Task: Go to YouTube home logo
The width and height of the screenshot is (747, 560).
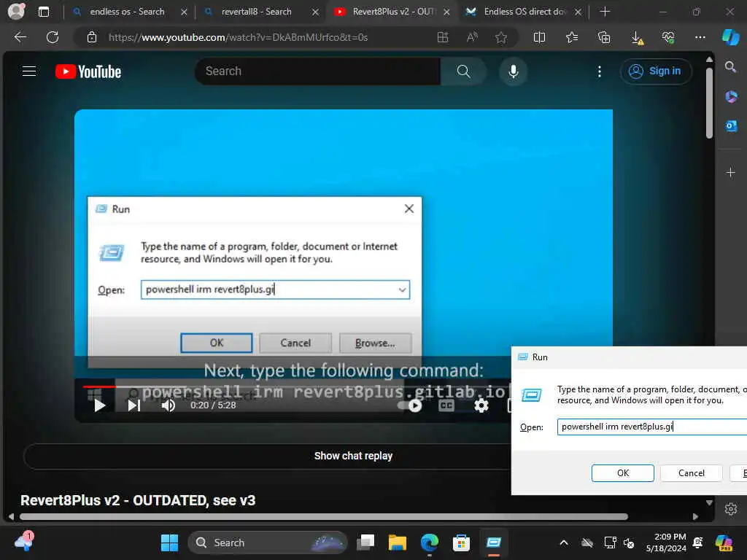Action: [88, 71]
